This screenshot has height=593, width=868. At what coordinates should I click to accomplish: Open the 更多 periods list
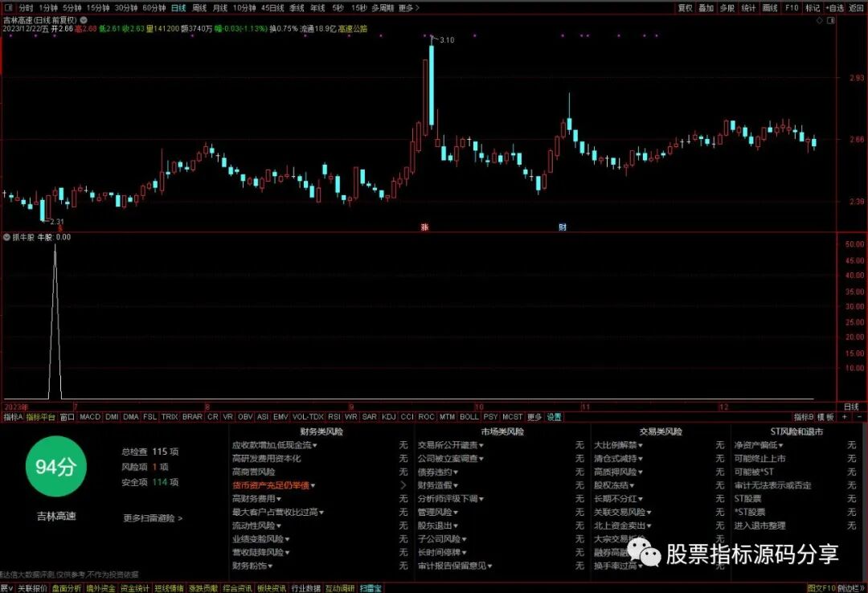pyautogui.click(x=409, y=8)
